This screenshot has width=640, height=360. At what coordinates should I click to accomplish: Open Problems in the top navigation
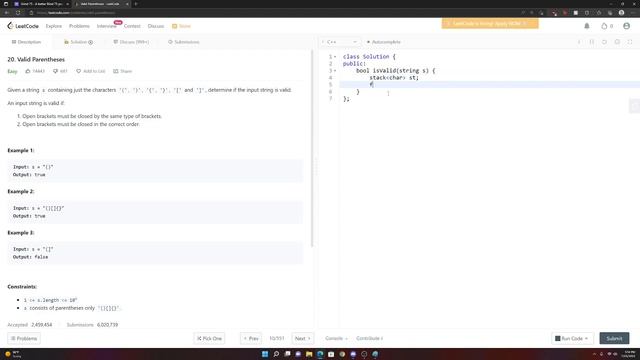(79, 26)
